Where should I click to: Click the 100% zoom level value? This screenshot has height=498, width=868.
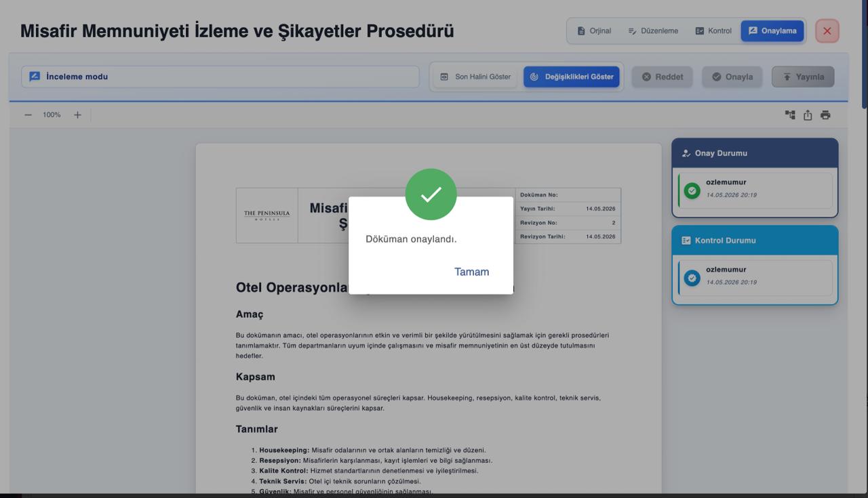52,115
